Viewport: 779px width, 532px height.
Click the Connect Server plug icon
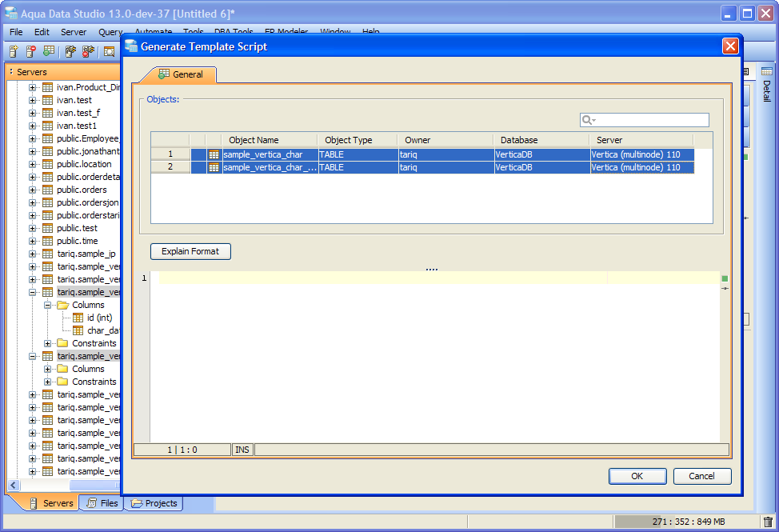click(70, 51)
